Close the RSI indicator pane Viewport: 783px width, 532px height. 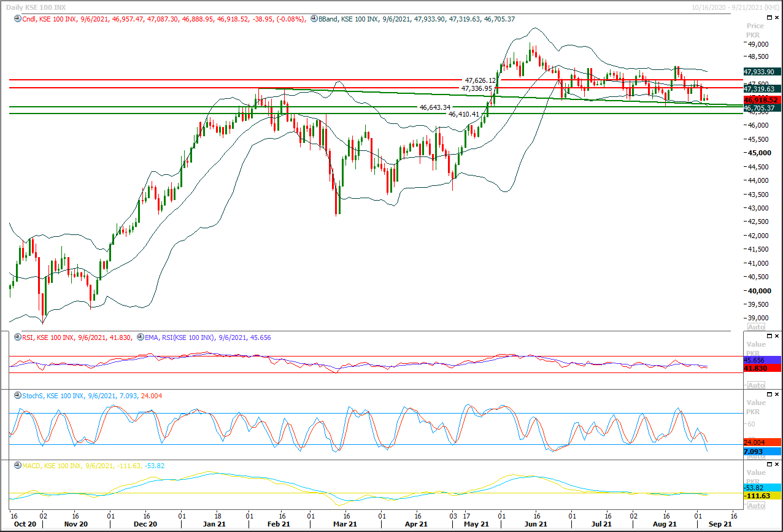click(776, 336)
